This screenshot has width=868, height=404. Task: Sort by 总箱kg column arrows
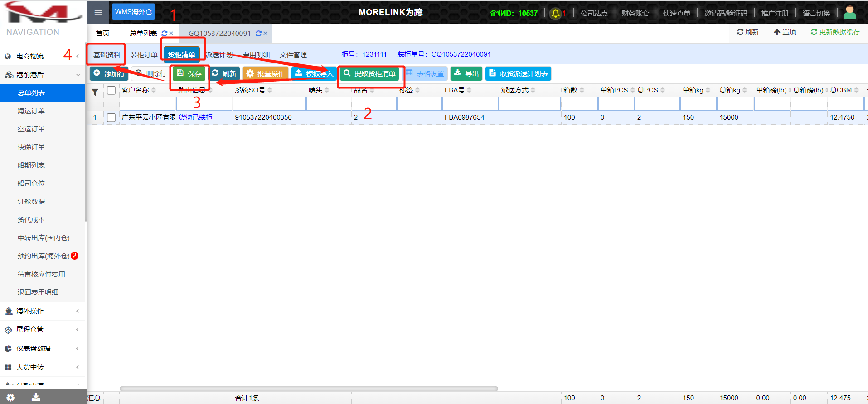[745, 90]
